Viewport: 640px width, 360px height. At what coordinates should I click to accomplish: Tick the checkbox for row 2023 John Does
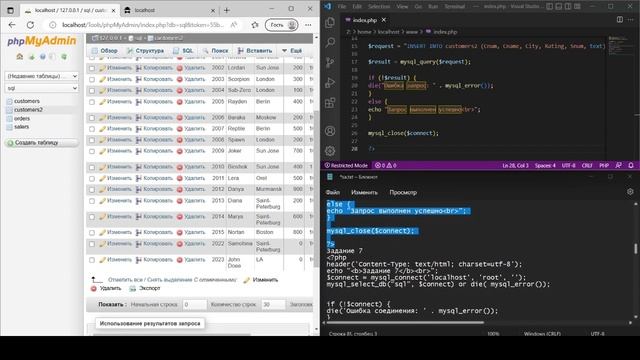click(x=92, y=260)
